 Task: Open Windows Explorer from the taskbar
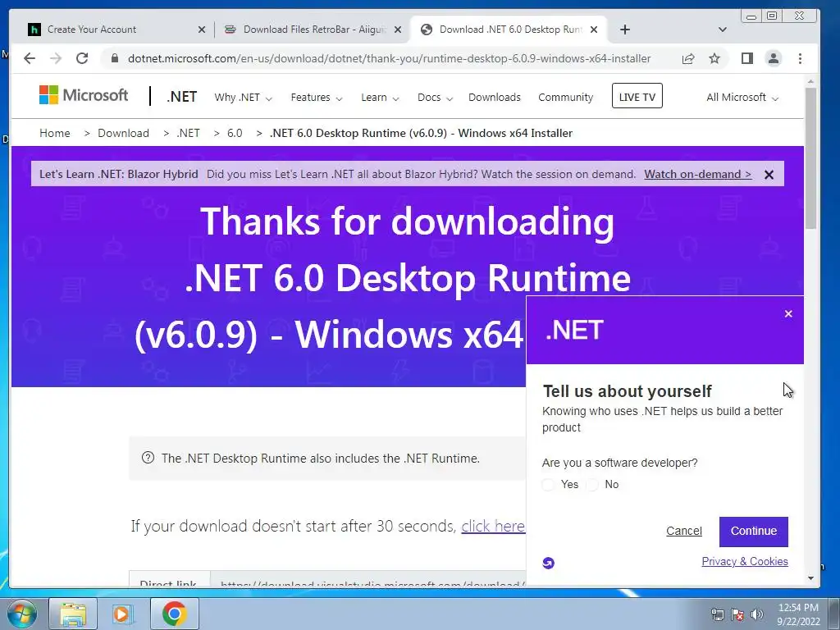(x=73, y=614)
